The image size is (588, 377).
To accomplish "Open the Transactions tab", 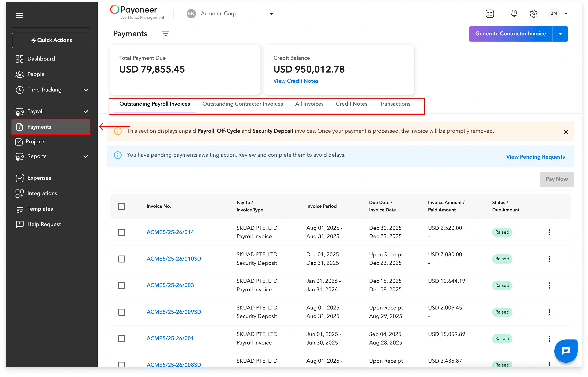I will (395, 104).
